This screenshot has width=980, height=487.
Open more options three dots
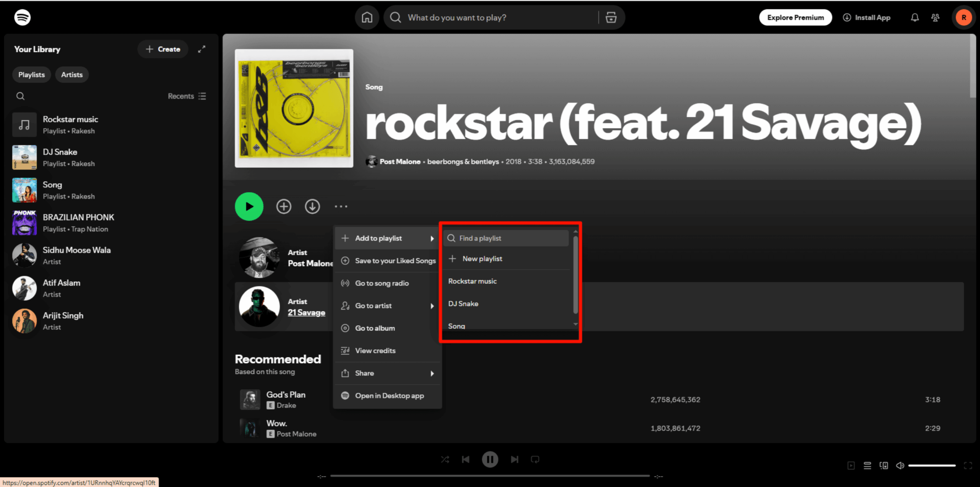tap(341, 207)
